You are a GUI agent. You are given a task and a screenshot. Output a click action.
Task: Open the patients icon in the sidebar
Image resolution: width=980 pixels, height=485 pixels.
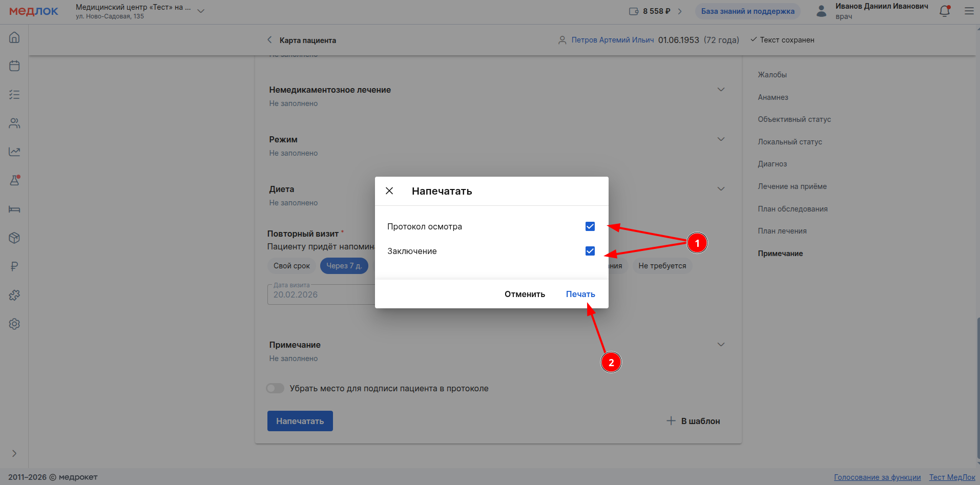[x=14, y=123]
